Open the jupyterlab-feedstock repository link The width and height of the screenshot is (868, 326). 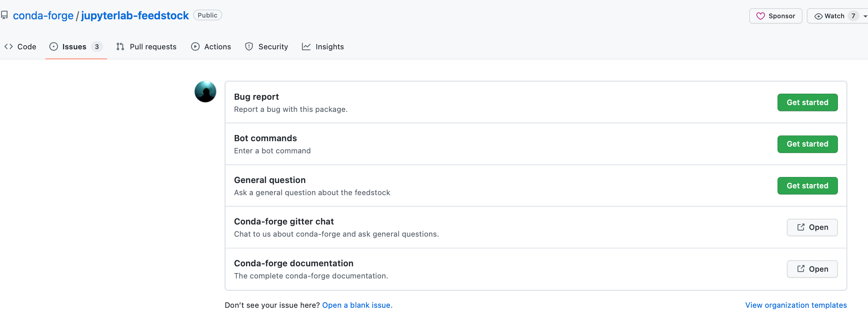pyautogui.click(x=135, y=15)
